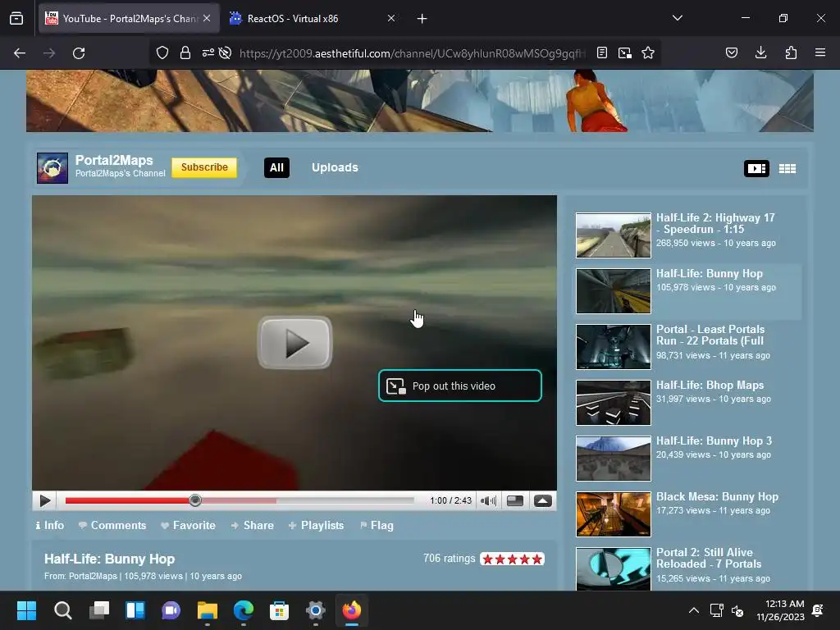Open Black Mesa: Bunny Hop title link
The image size is (840, 630).
point(717,496)
